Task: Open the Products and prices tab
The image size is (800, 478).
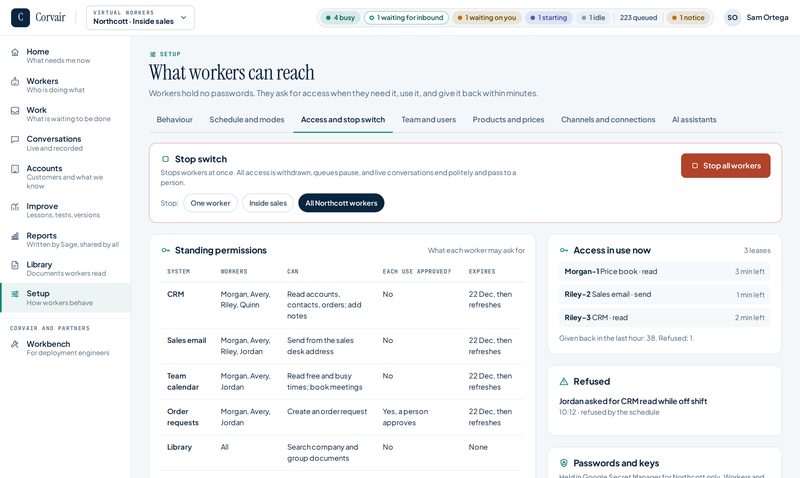Action: click(508, 119)
